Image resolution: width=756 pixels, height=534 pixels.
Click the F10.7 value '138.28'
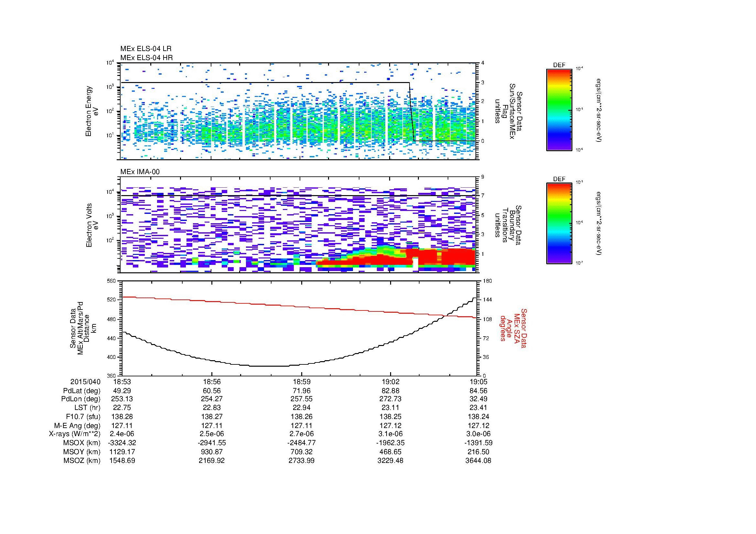tap(122, 417)
